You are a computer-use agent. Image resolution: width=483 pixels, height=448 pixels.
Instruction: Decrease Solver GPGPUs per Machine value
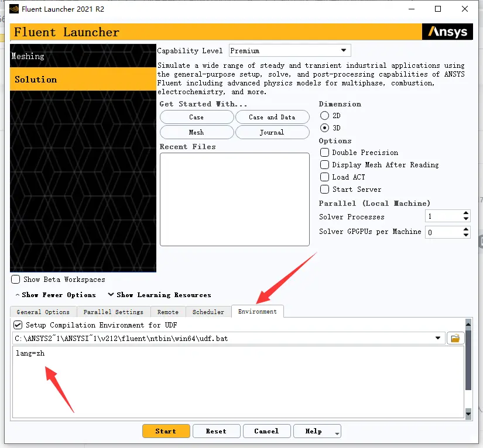click(x=466, y=235)
